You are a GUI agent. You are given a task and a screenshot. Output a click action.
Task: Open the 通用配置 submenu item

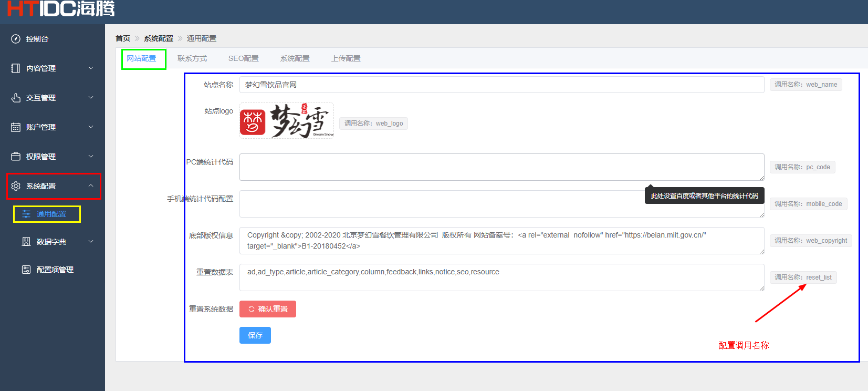coord(53,214)
